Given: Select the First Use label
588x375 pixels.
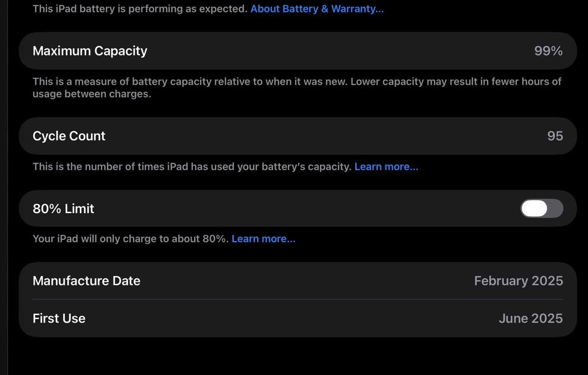Looking at the screenshot, I should (59, 318).
